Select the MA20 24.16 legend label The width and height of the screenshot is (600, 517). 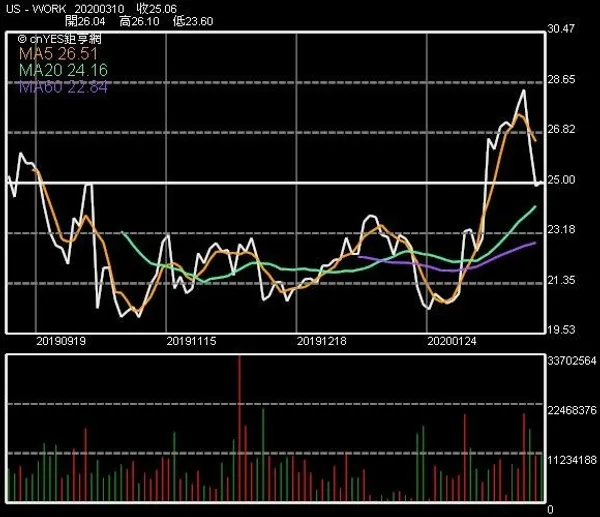point(62,71)
